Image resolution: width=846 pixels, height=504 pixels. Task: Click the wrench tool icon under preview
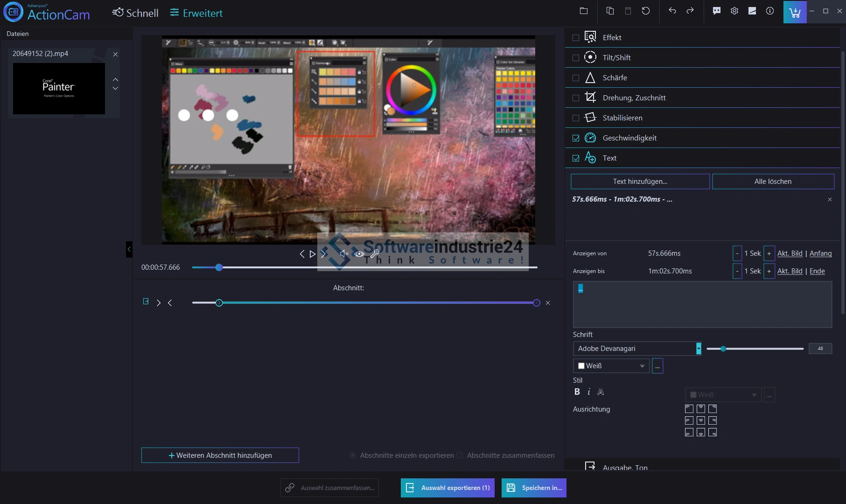[x=375, y=254]
